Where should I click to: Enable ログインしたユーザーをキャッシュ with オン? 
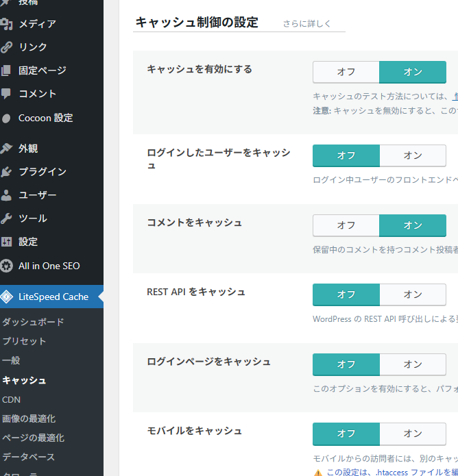413,155
